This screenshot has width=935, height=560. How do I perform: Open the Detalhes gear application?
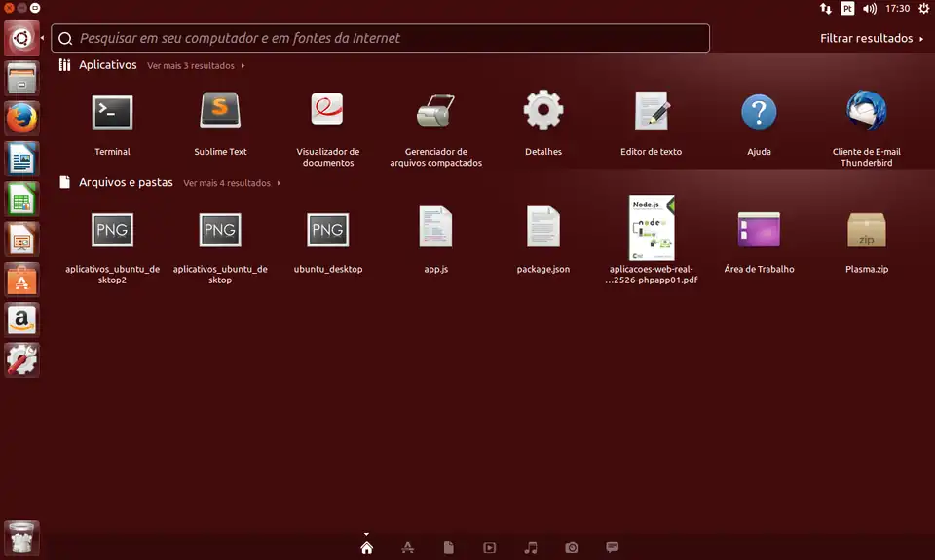[543, 110]
